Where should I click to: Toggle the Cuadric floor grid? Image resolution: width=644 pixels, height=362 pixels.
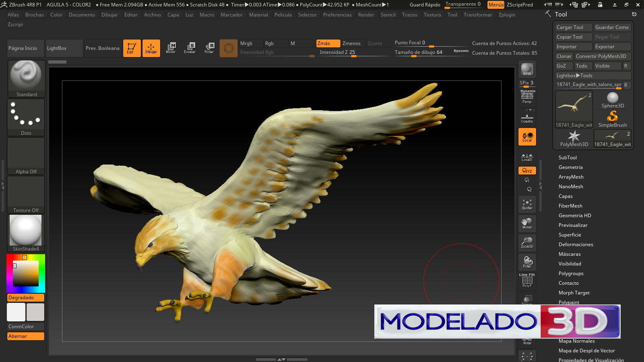[527, 117]
